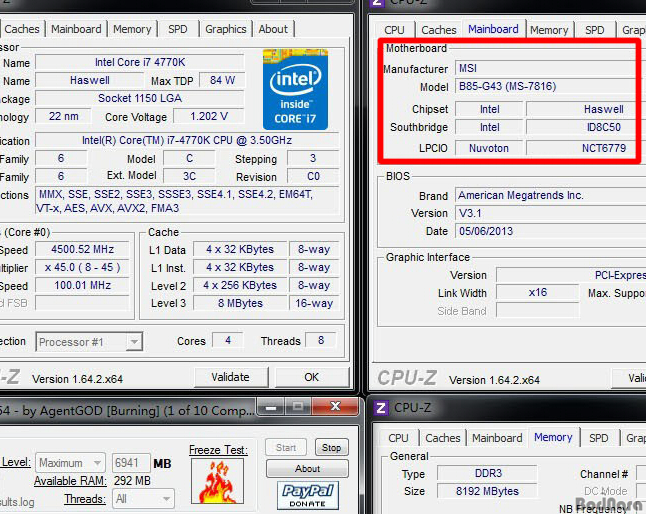Image resolution: width=646 pixels, height=514 pixels.
Task: Click the Intel inside Core i7 logo
Action: 295,89
